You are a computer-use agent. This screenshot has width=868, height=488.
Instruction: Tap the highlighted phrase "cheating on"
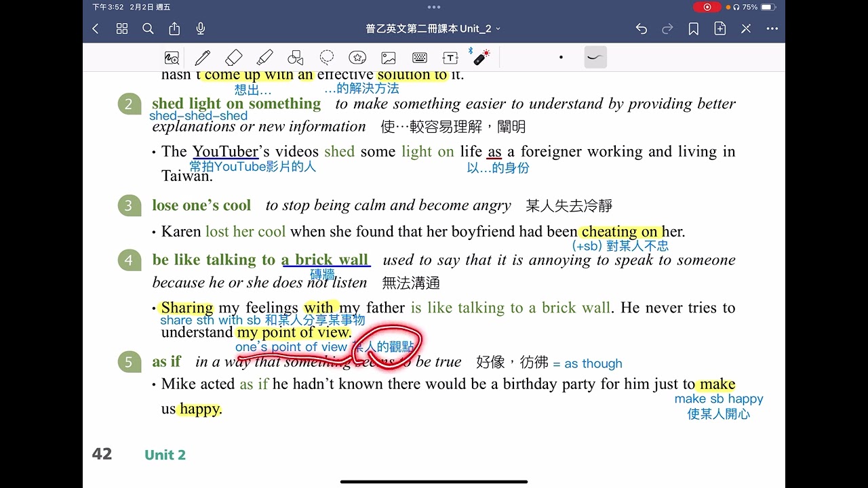620,232
